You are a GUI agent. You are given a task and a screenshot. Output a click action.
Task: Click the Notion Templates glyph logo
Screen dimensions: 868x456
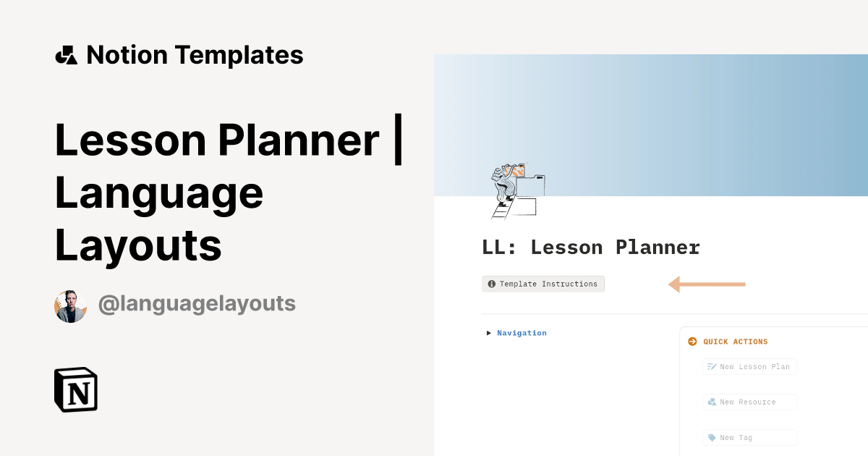point(66,54)
